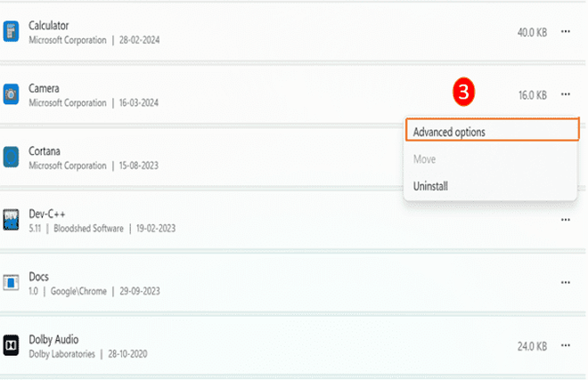The image size is (588, 380).
Task: Select the Calculator app name
Action: coord(49,26)
